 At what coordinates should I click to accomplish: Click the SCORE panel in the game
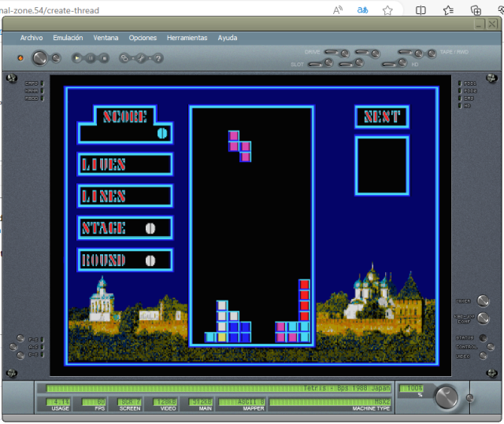click(125, 124)
